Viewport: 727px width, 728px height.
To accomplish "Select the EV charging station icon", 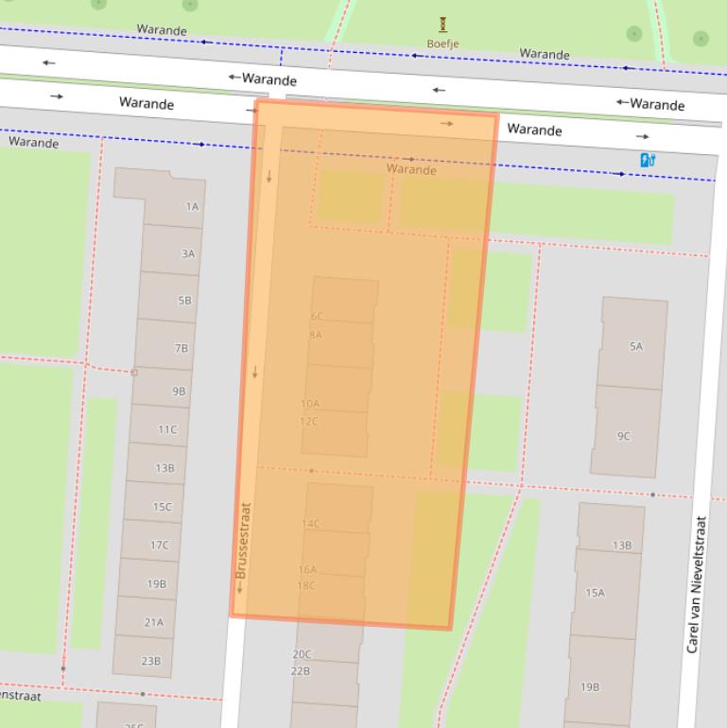I will click(x=648, y=160).
